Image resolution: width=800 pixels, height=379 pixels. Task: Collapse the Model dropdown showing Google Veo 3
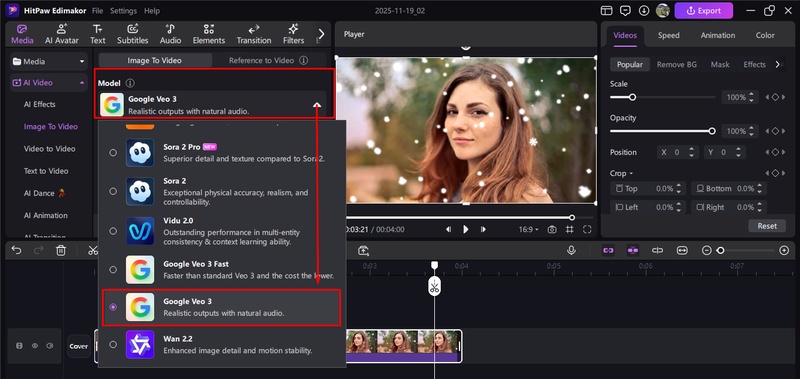click(317, 105)
